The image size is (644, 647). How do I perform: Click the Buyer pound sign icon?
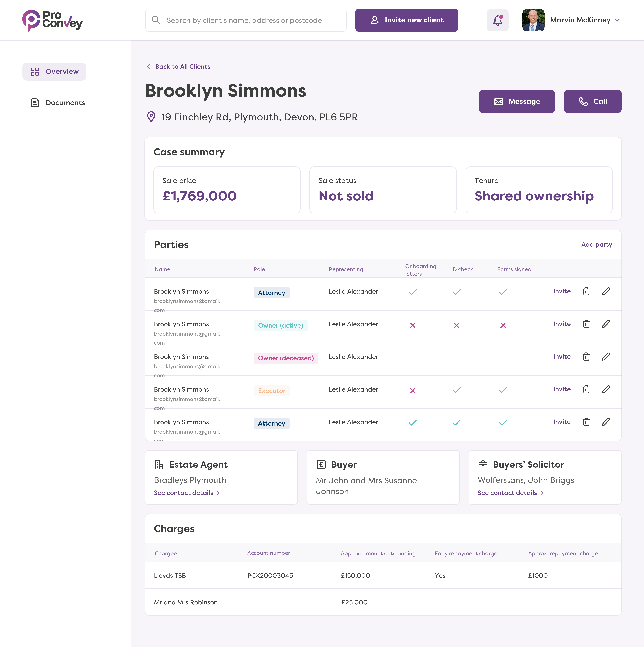pos(321,464)
